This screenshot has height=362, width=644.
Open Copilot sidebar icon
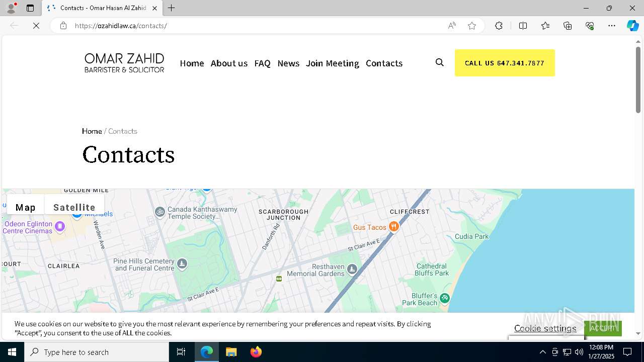tap(632, 26)
